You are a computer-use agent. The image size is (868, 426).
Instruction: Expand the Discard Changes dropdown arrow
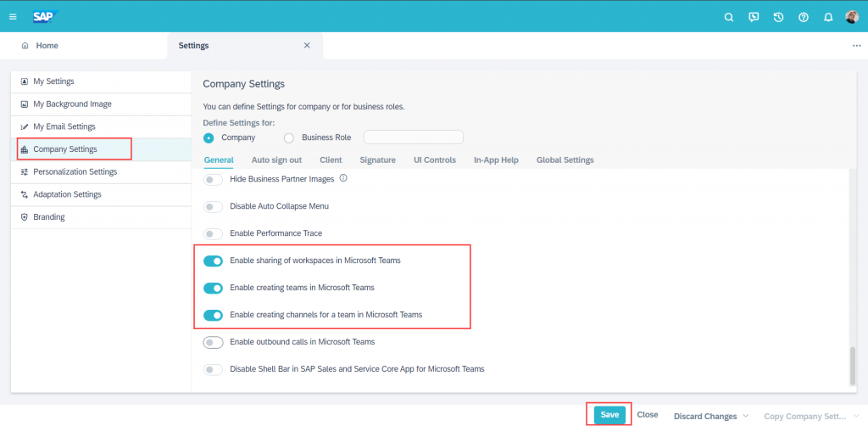[x=746, y=416]
